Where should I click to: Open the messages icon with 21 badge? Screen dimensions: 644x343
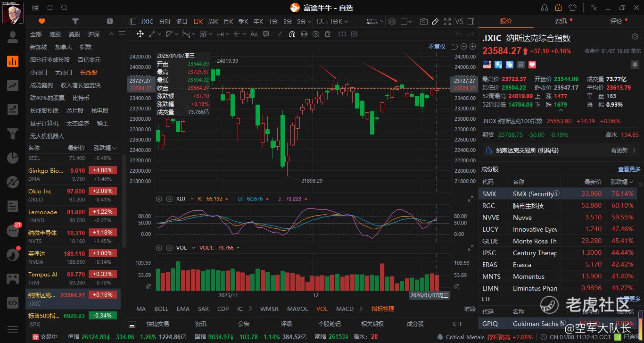pyautogui.click(x=13, y=231)
